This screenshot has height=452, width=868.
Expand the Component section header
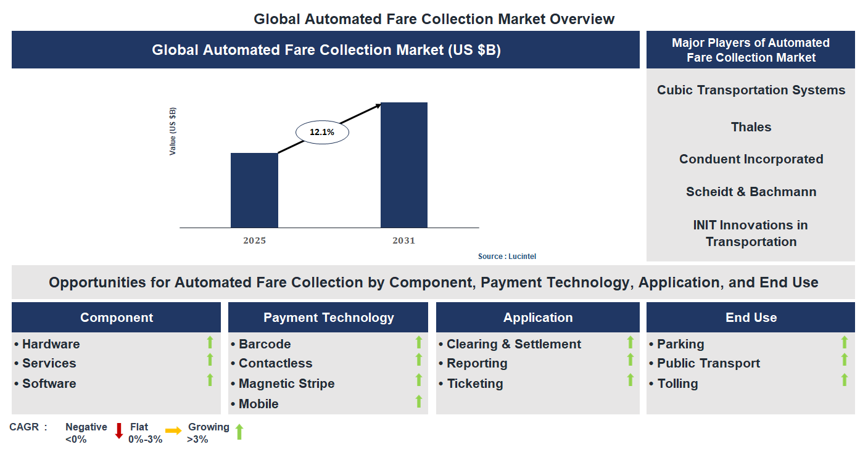(116, 317)
